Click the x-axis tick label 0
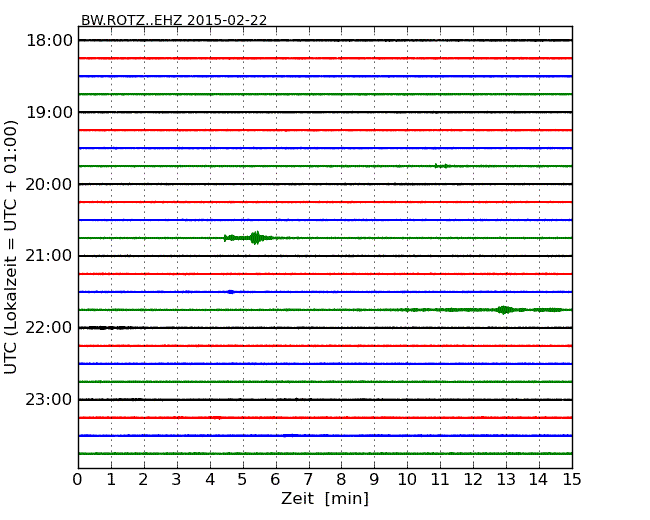The height and width of the screenshot is (520, 650). click(x=78, y=480)
